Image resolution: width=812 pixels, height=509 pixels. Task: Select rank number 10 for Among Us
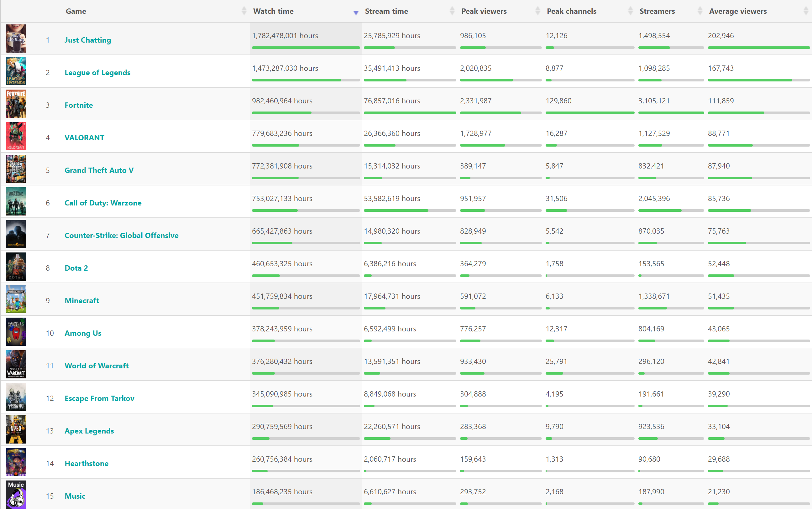[50, 333]
